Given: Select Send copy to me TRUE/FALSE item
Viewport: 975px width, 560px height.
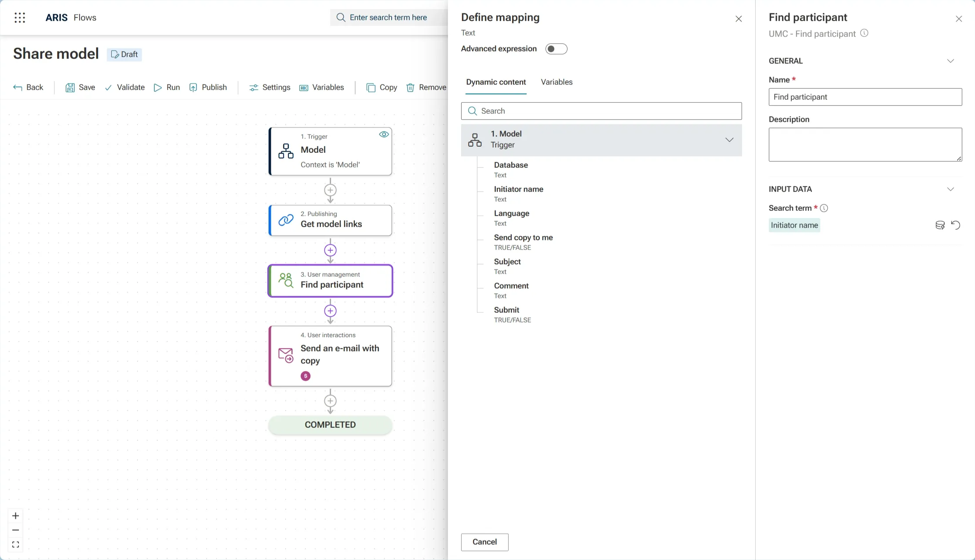Looking at the screenshot, I should 523,242.
